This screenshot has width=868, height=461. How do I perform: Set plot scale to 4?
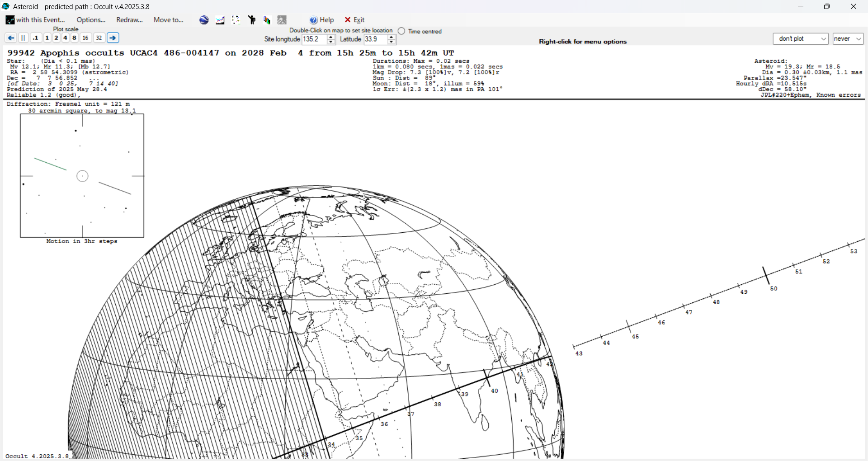65,38
